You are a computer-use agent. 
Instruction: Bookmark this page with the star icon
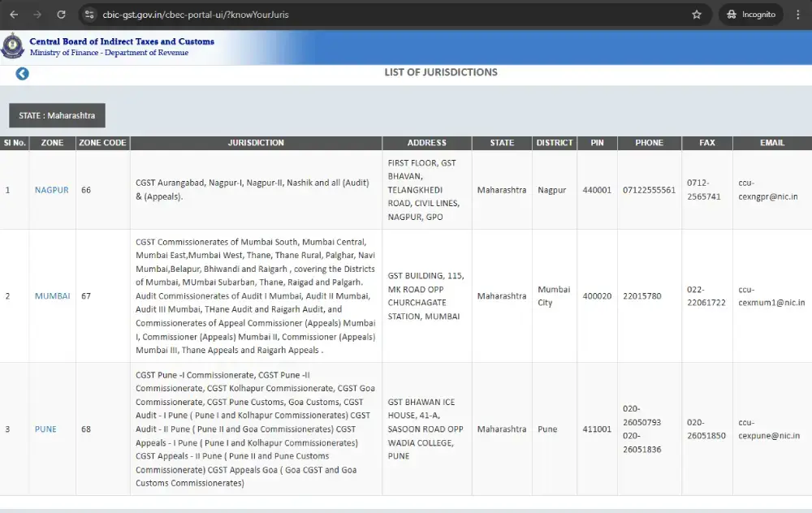click(x=694, y=14)
